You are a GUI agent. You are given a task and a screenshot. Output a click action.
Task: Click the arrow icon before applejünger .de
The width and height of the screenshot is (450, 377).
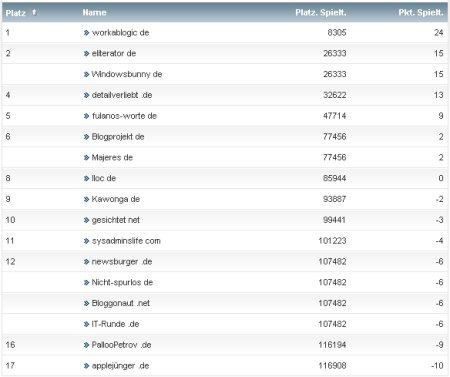(x=86, y=366)
